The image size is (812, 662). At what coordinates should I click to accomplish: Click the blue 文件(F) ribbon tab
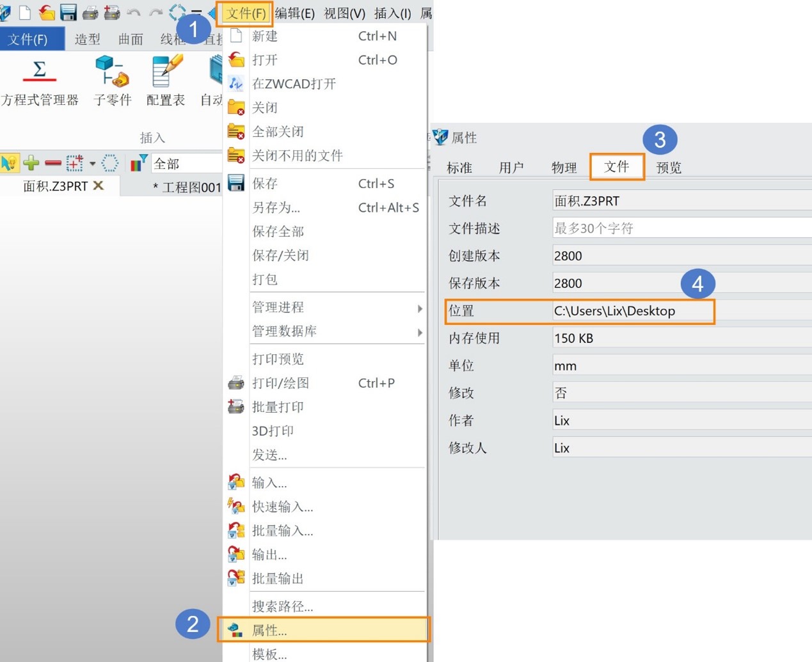click(32, 39)
